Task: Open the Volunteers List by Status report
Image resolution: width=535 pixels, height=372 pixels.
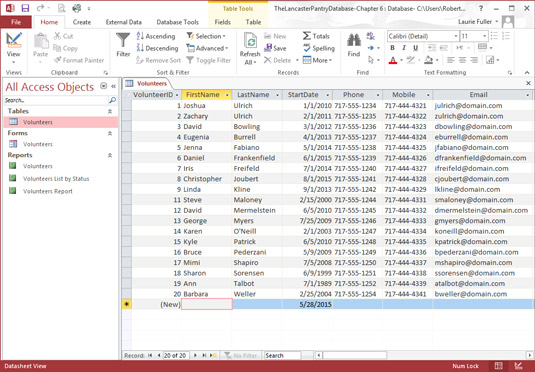Action: [56, 178]
